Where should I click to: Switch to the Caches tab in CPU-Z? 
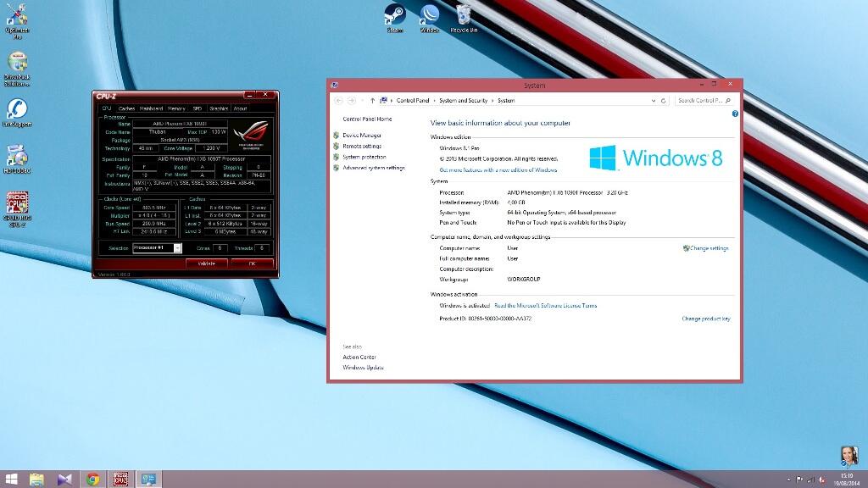click(126, 108)
